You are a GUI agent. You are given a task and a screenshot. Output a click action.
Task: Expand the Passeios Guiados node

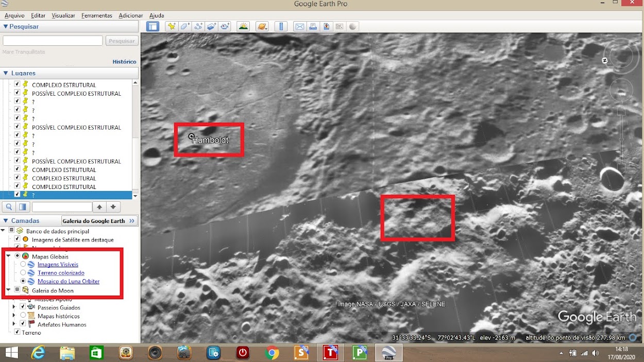(x=14, y=307)
